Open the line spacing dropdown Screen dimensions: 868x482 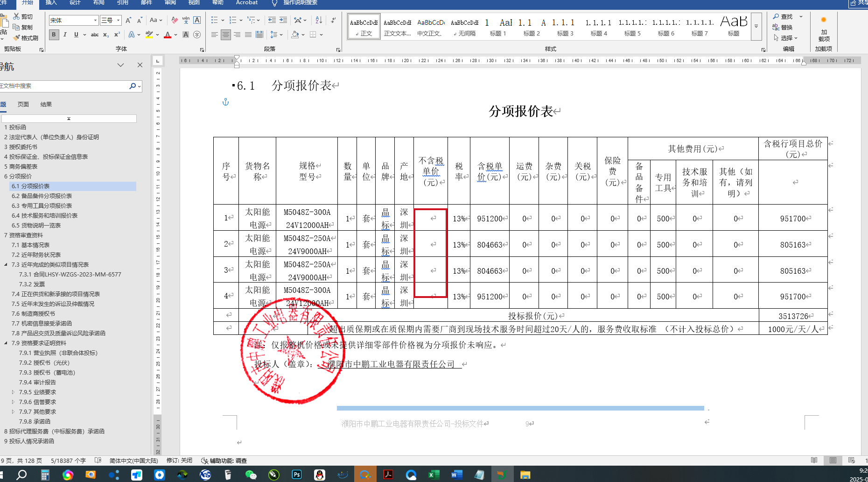276,35
